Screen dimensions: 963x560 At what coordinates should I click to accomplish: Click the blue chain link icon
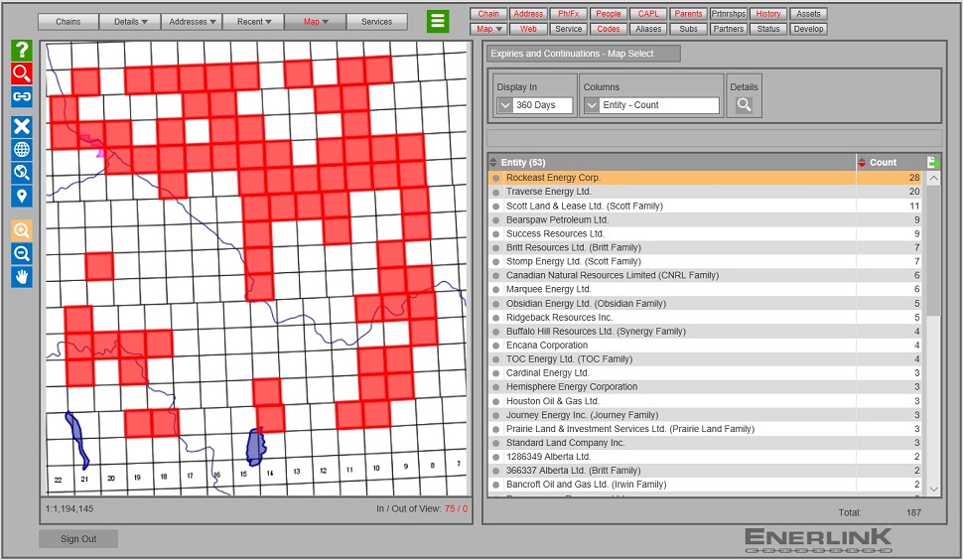(x=22, y=96)
